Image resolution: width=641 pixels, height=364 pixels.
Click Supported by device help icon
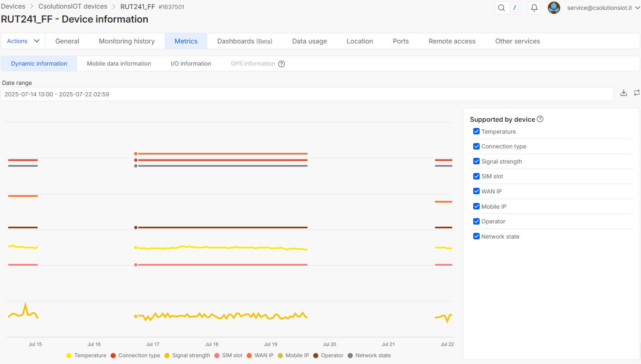coord(540,119)
